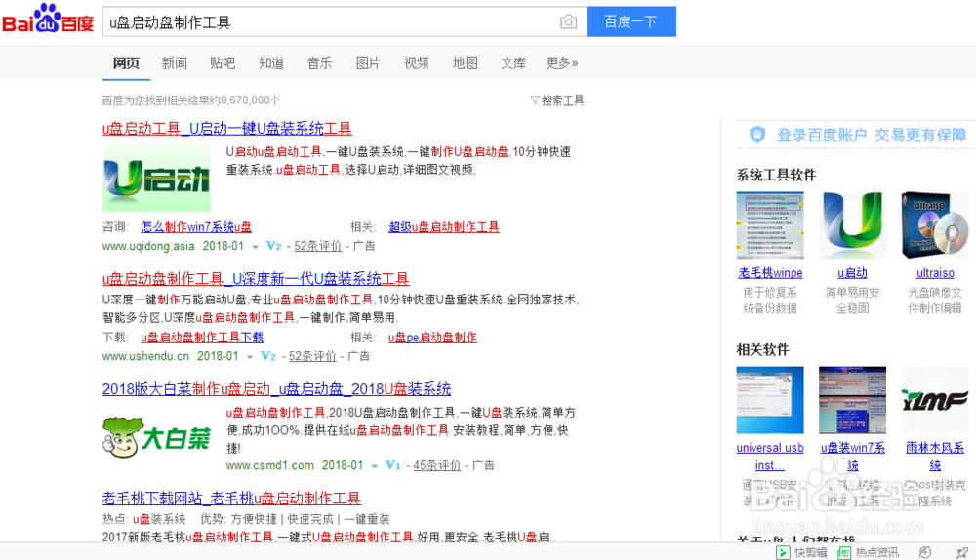Click the green u启动 software icon
Viewport: 976px width, 560px height.
click(852, 225)
